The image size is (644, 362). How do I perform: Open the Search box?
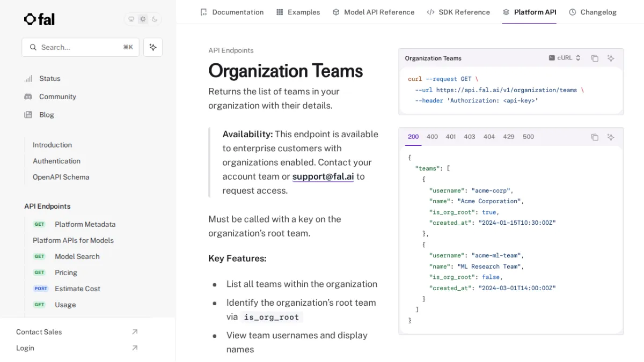(x=80, y=47)
